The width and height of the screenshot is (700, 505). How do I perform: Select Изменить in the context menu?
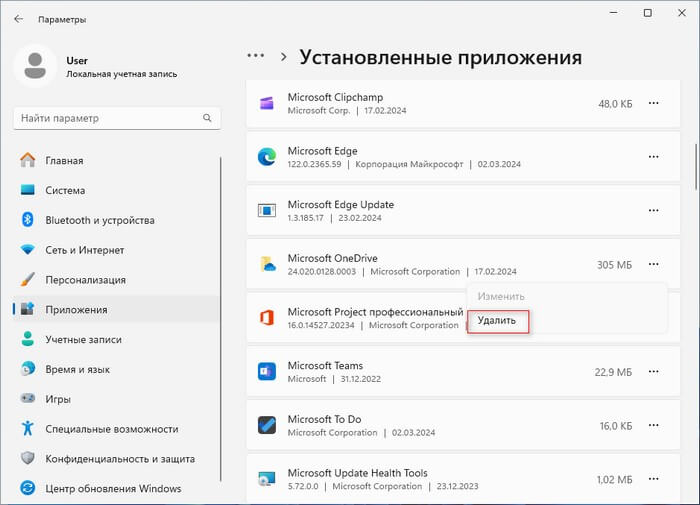pyautogui.click(x=500, y=296)
